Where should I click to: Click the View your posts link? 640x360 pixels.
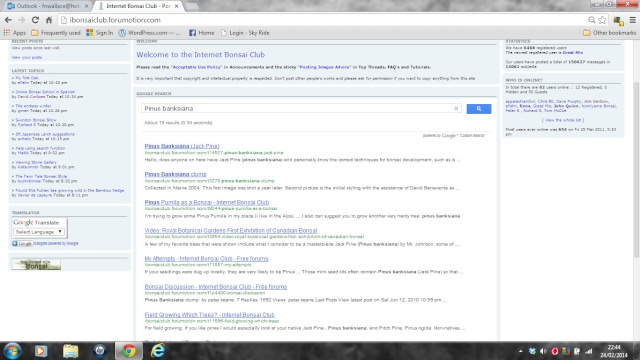(x=27, y=58)
